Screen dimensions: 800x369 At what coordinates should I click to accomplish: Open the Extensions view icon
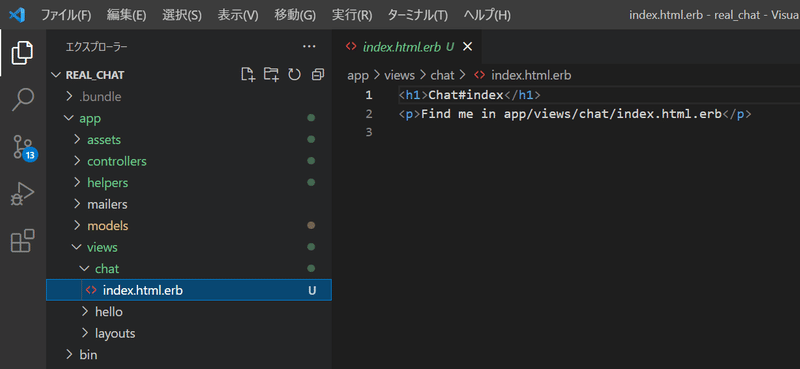(22, 240)
